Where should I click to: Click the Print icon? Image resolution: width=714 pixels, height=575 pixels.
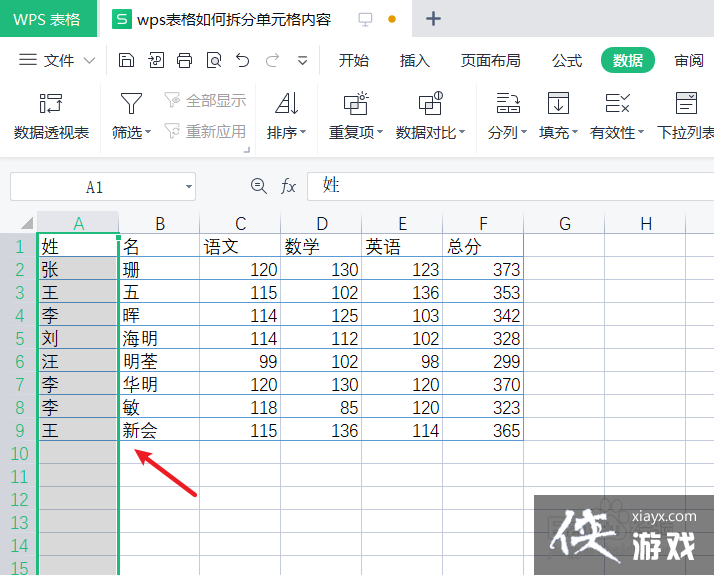(x=184, y=60)
